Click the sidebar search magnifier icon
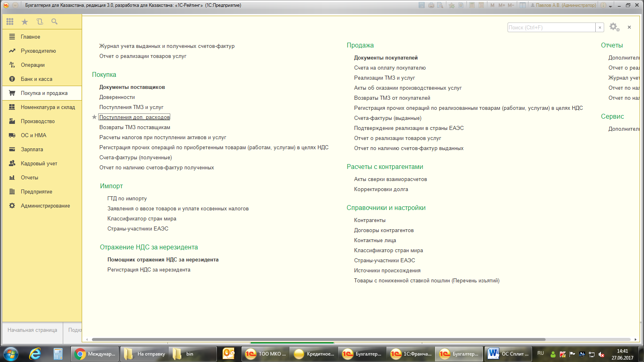 tap(54, 22)
